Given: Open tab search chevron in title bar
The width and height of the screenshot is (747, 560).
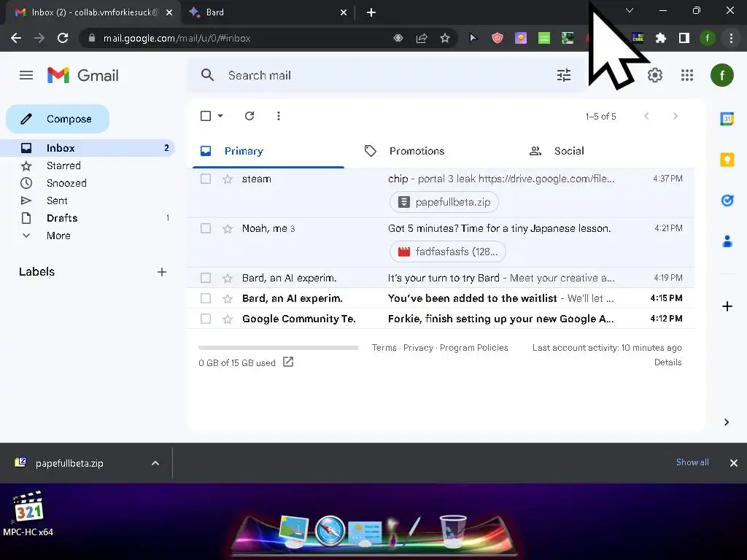Looking at the screenshot, I should [x=630, y=10].
